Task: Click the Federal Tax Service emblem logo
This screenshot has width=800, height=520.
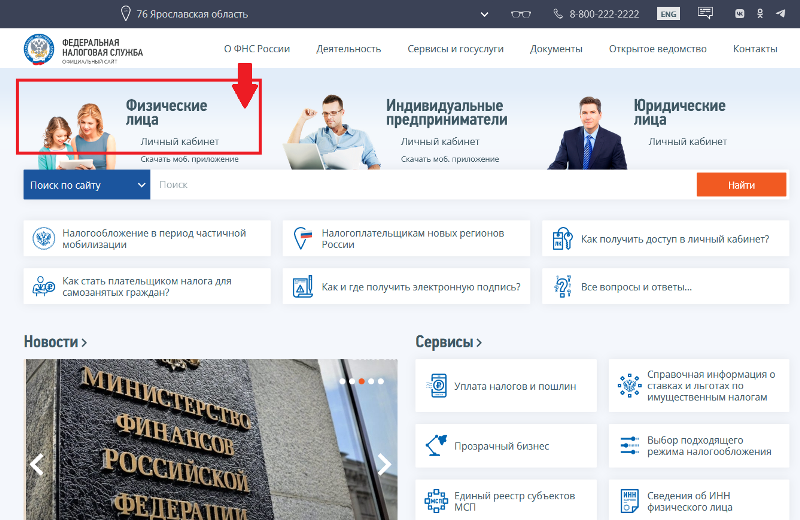Action: pos(39,49)
